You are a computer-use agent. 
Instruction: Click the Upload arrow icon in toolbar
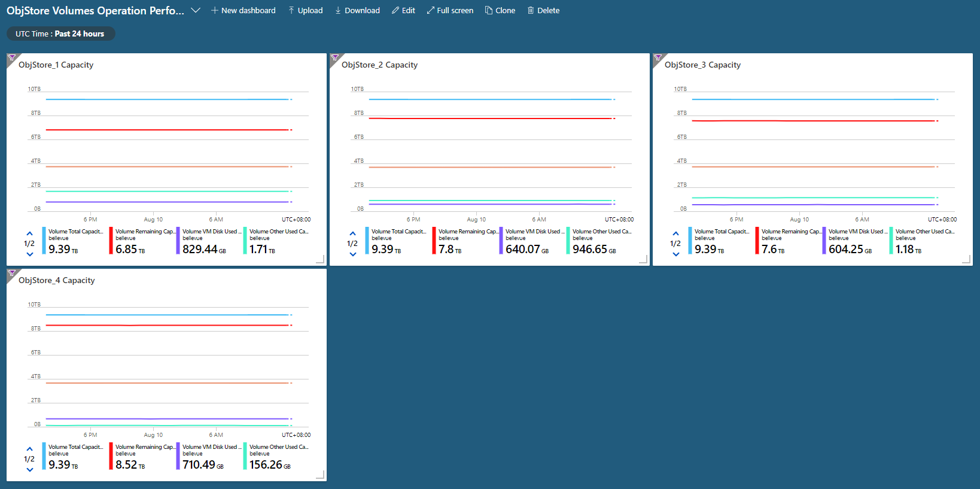click(291, 10)
